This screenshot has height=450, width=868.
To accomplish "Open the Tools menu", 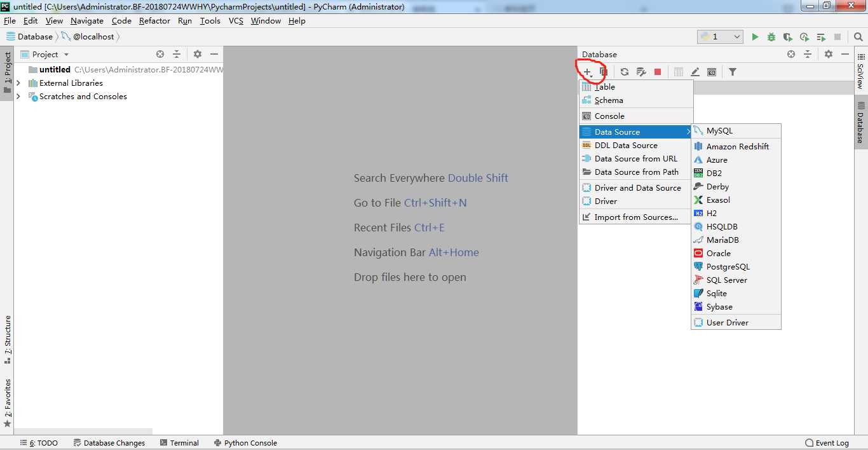I will click(210, 20).
